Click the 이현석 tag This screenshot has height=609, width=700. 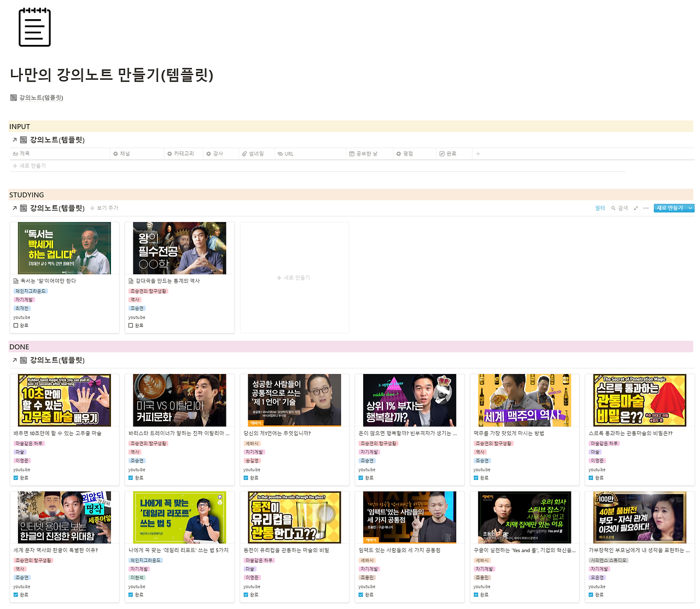(137, 578)
